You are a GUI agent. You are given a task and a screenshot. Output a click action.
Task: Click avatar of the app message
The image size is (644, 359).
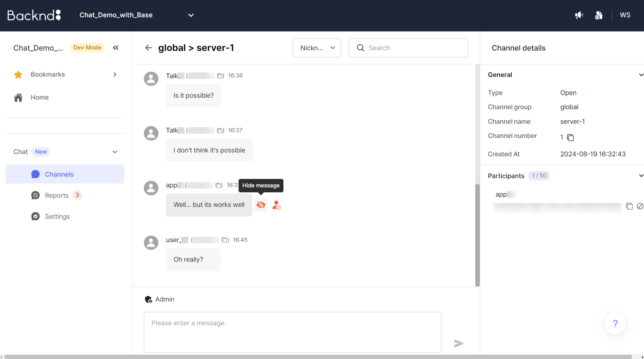(x=151, y=188)
